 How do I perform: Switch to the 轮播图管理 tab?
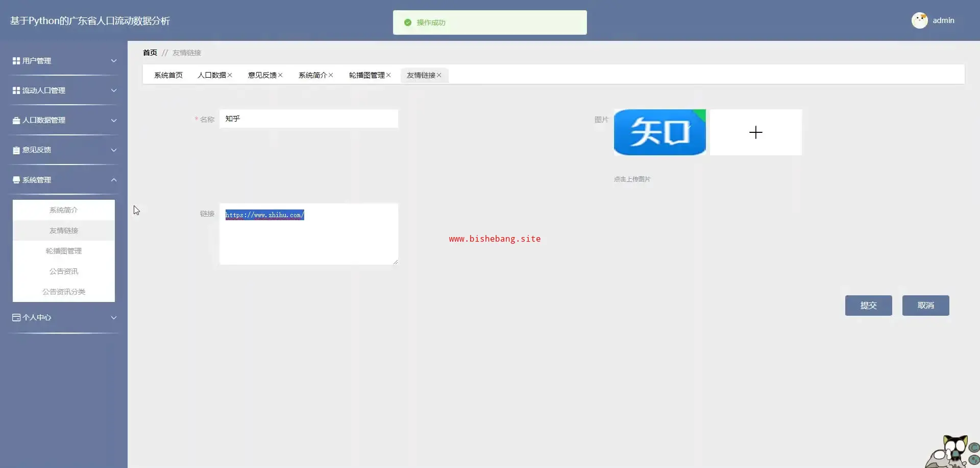(367, 75)
